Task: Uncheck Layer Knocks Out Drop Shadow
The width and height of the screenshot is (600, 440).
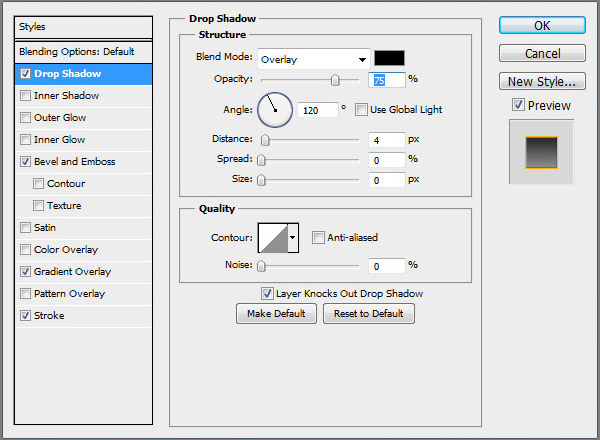Action: coord(267,294)
